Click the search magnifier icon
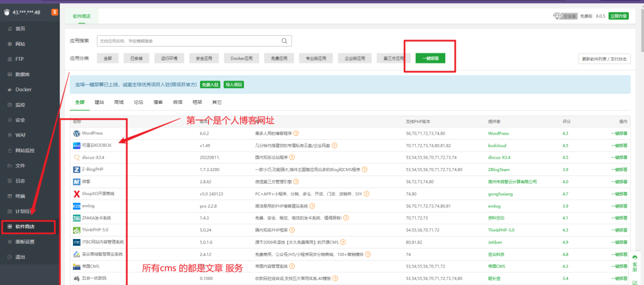This screenshot has width=644, height=285. coord(285,41)
